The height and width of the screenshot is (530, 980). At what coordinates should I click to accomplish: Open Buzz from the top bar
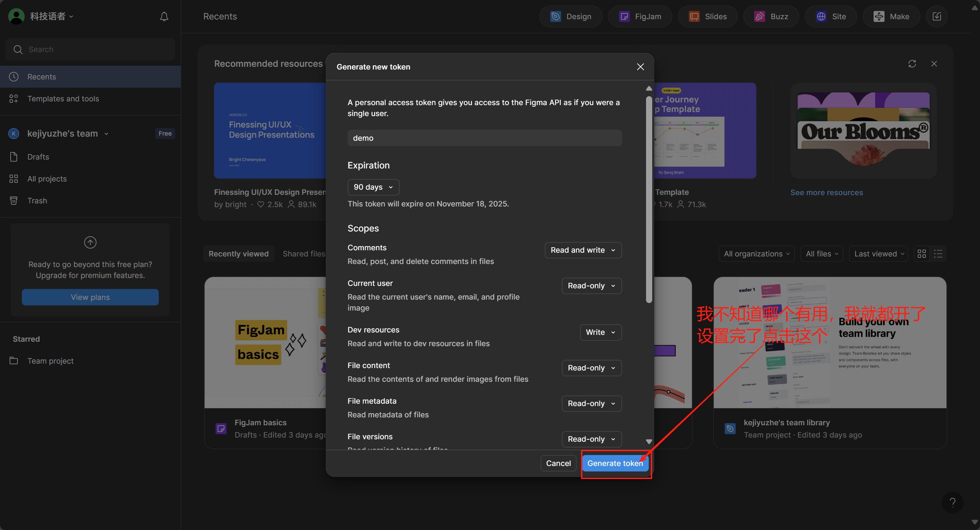click(771, 16)
